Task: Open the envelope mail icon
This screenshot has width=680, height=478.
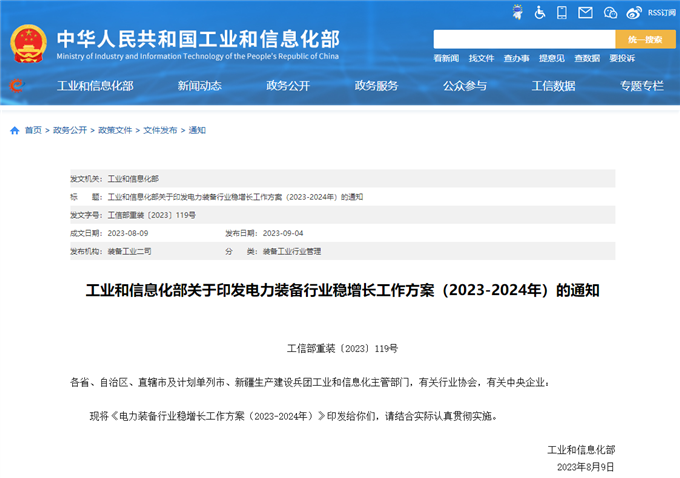Action: [x=585, y=13]
